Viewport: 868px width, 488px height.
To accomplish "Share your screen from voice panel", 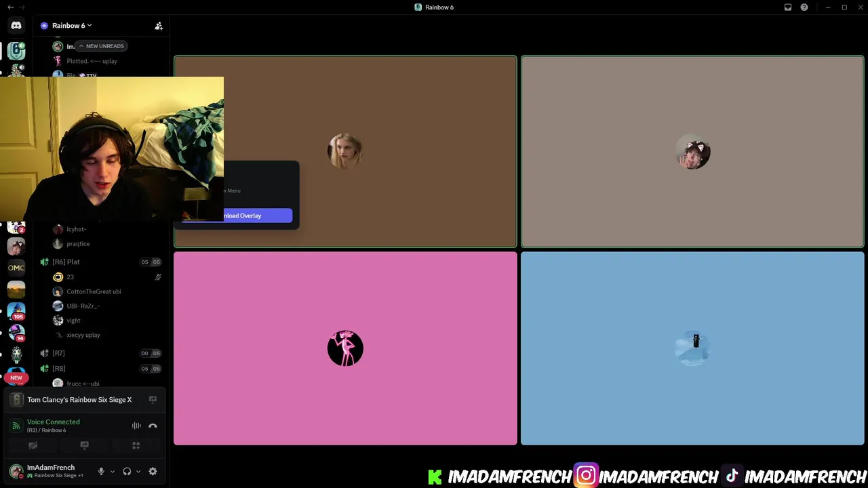I will pyautogui.click(x=84, y=445).
